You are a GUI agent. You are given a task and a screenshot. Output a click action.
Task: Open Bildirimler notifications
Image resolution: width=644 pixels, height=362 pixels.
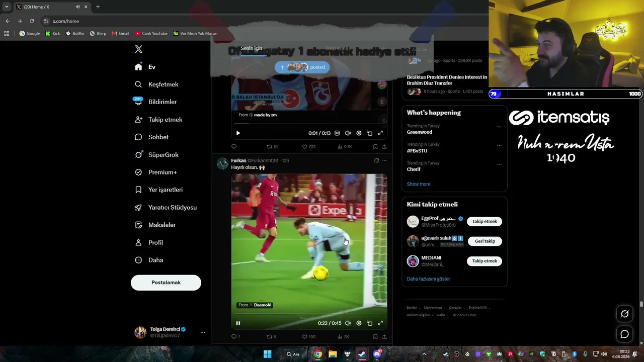pos(155,102)
